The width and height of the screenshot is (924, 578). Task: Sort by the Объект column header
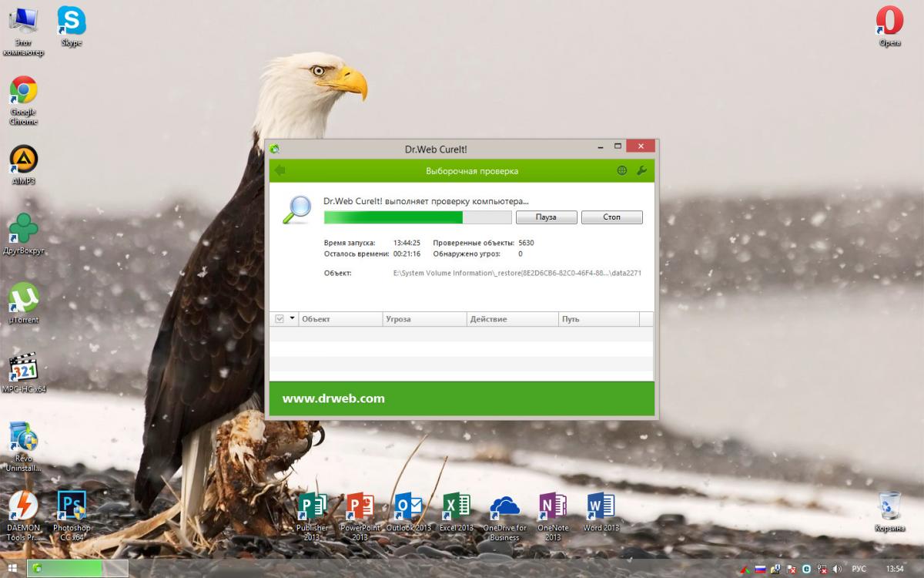[x=340, y=319]
